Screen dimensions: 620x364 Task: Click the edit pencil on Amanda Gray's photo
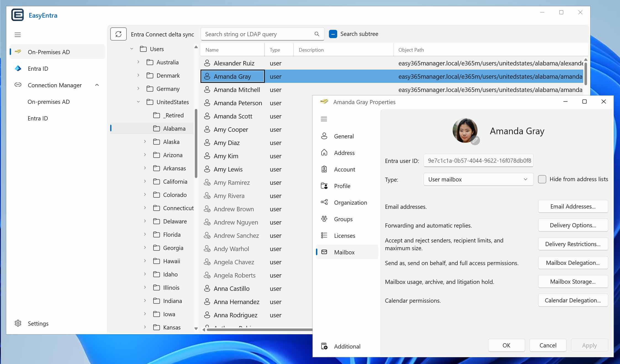tap(475, 140)
